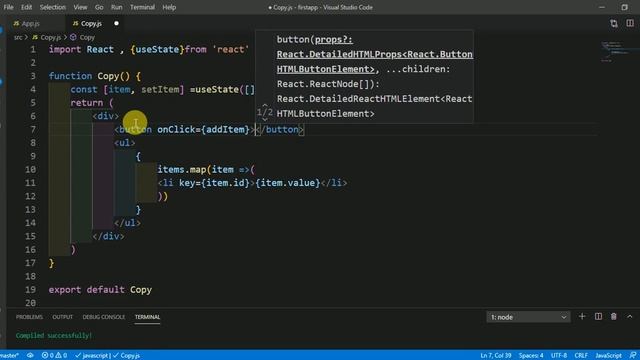Click 'export default Copy' line
The image size is (640, 360).
(100, 290)
